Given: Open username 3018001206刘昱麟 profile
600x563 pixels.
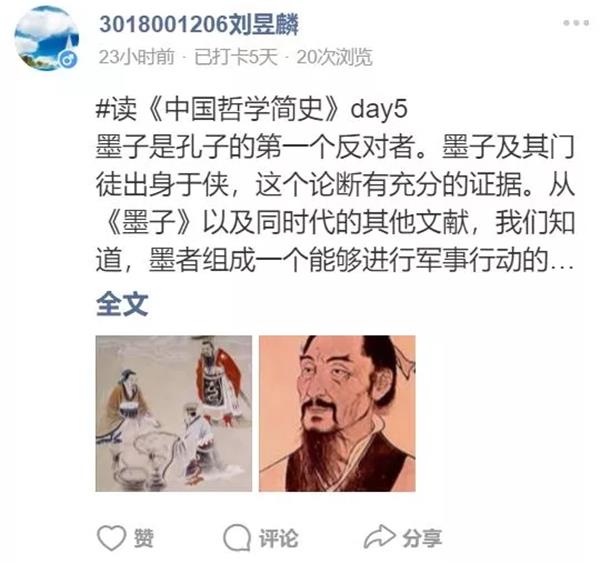Looking at the screenshot, I should 199,25.
